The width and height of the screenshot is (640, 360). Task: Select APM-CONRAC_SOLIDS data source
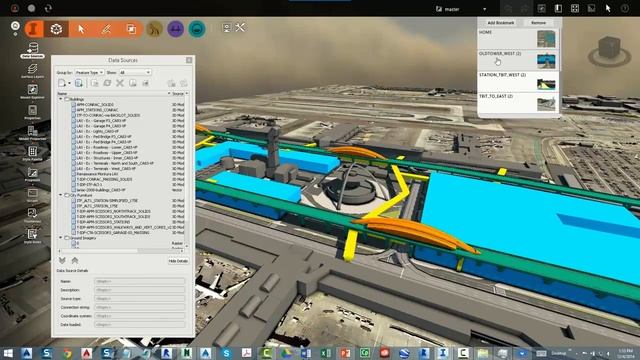pyautogui.click(x=95, y=104)
